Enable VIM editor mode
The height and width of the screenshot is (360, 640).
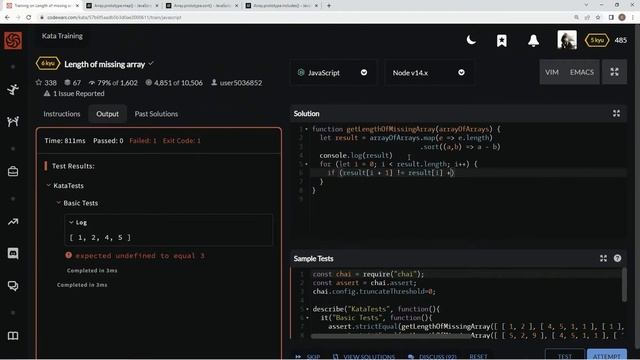[x=551, y=72]
